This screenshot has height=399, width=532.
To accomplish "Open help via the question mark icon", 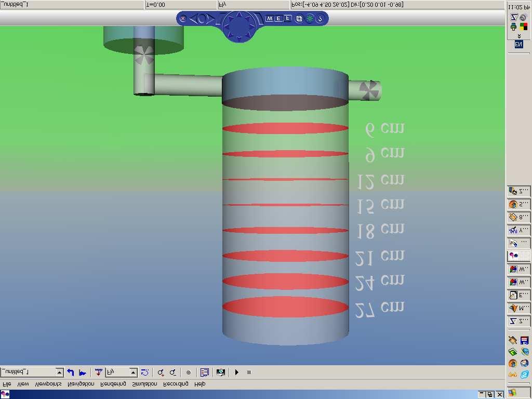I will click(320, 19).
